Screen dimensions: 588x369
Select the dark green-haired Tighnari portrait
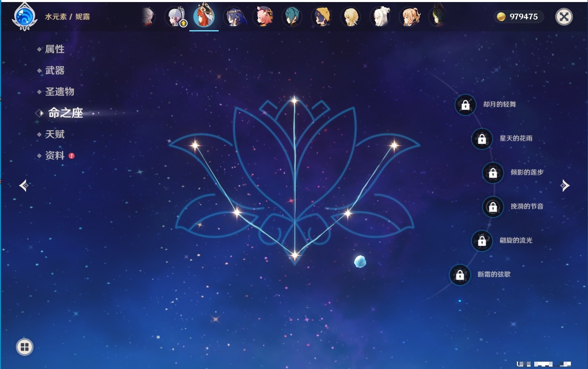click(438, 16)
